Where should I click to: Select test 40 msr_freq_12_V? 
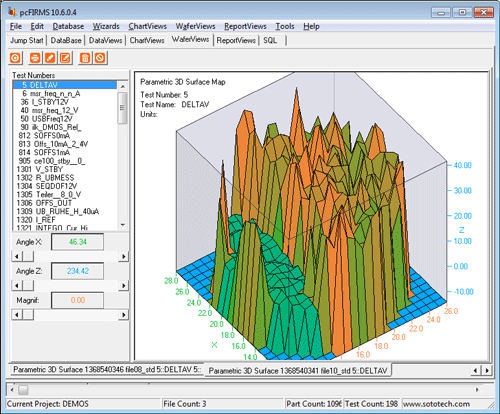point(65,110)
